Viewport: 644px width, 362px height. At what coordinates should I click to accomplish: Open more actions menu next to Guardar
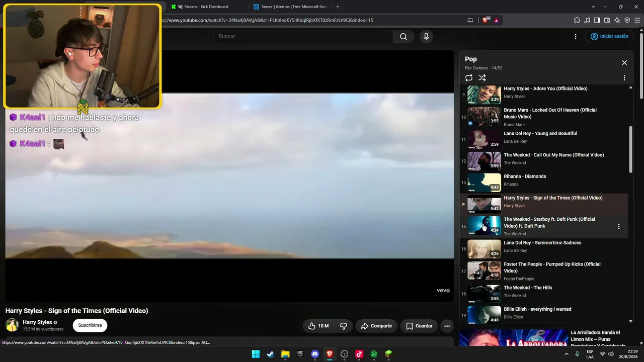[447, 326]
